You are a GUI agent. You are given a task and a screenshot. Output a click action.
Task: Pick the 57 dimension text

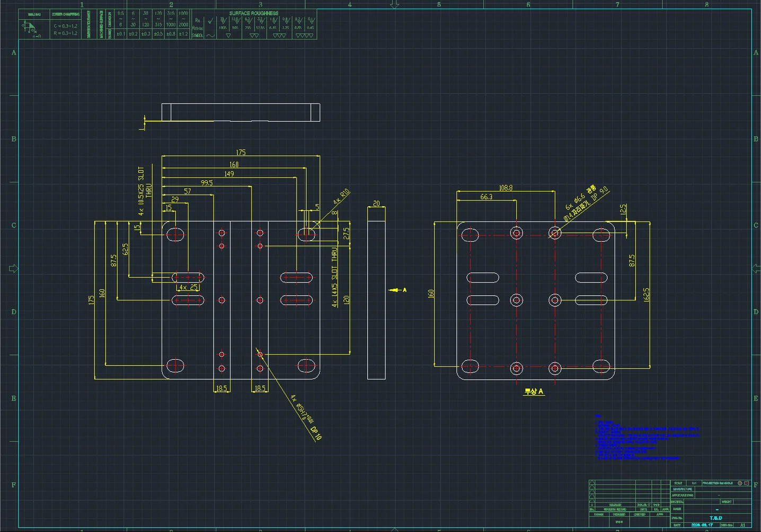pos(188,191)
